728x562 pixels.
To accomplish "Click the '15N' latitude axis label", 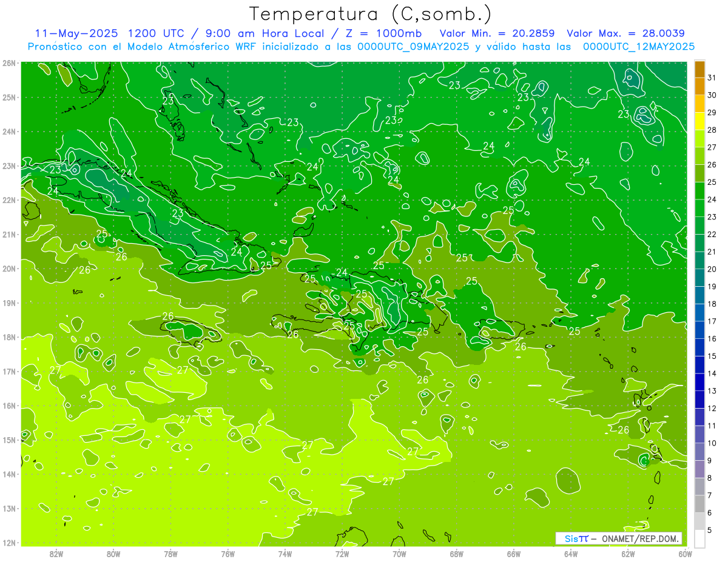I will (x=9, y=440).
